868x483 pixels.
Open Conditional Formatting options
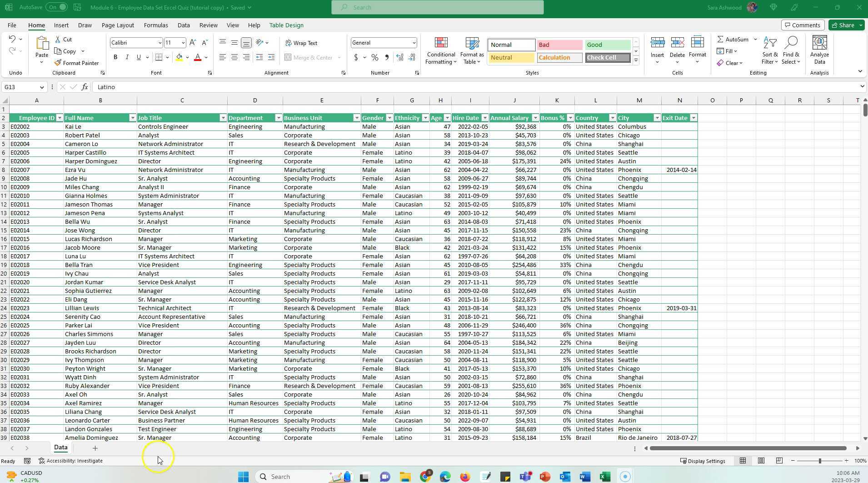click(x=440, y=50)
